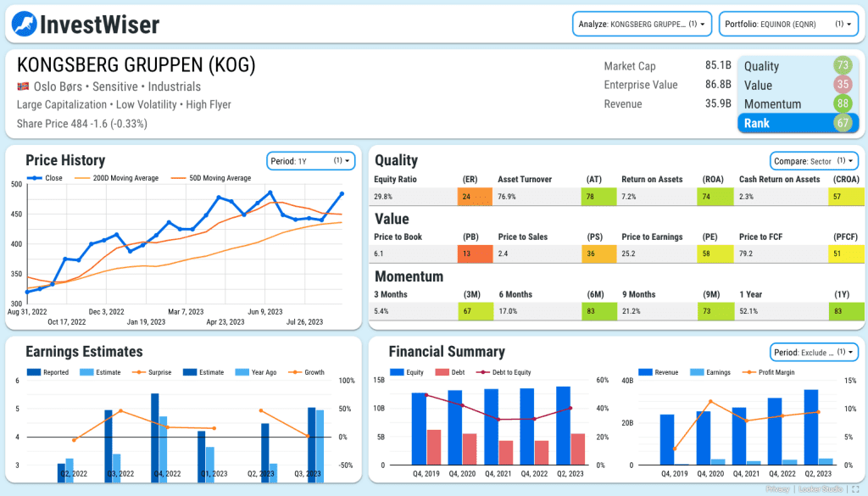Viewport: 868px width, 496px height.
Task: Open the Compare Sector dropdown
Action: point(814,161)
